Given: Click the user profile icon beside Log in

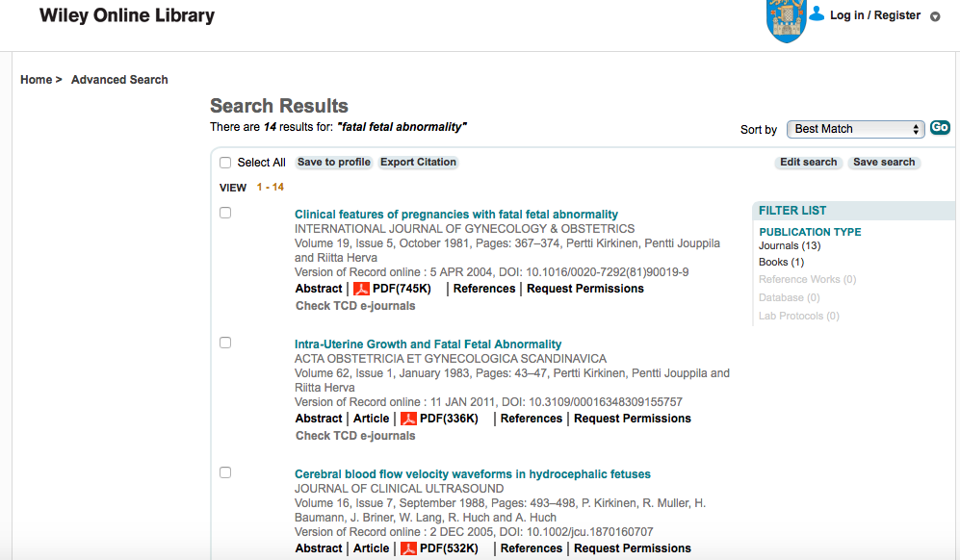Looking at the screenshot, I should point(817,13).
